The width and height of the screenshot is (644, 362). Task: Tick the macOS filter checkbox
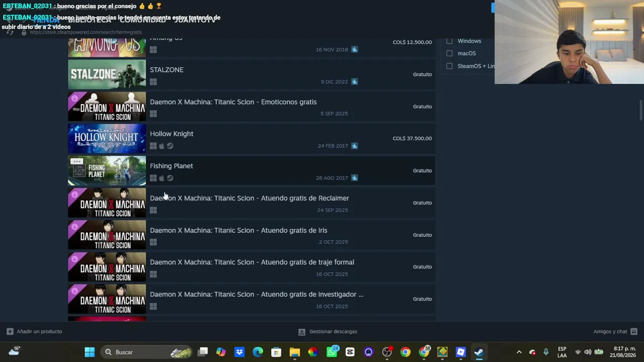(x=449, y=53)
